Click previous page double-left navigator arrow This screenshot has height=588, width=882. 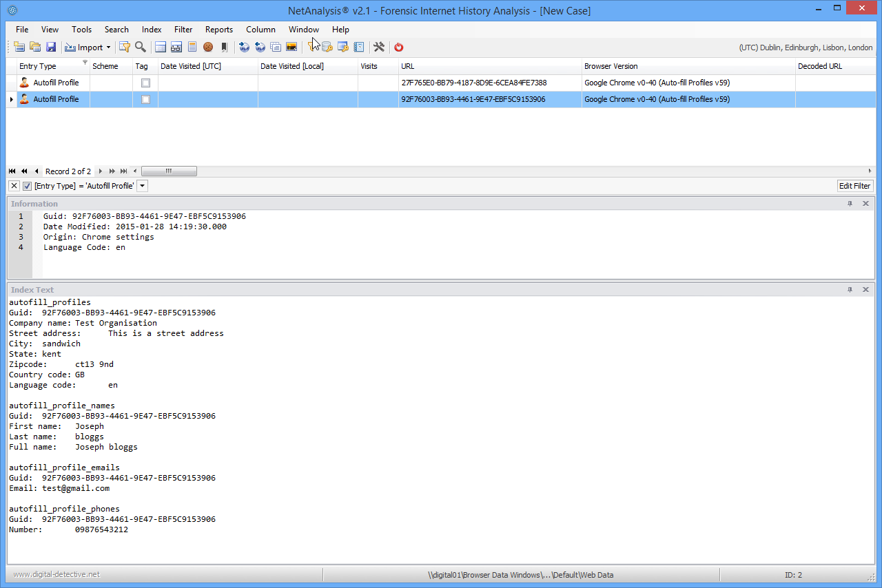pyautogui.click(x=24, y=171)
